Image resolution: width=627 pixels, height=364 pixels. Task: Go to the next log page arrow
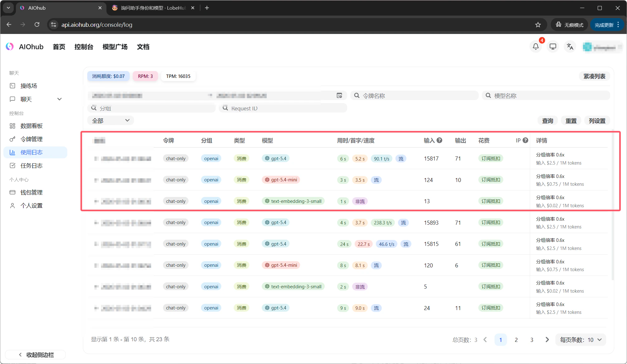pos(547,340)
